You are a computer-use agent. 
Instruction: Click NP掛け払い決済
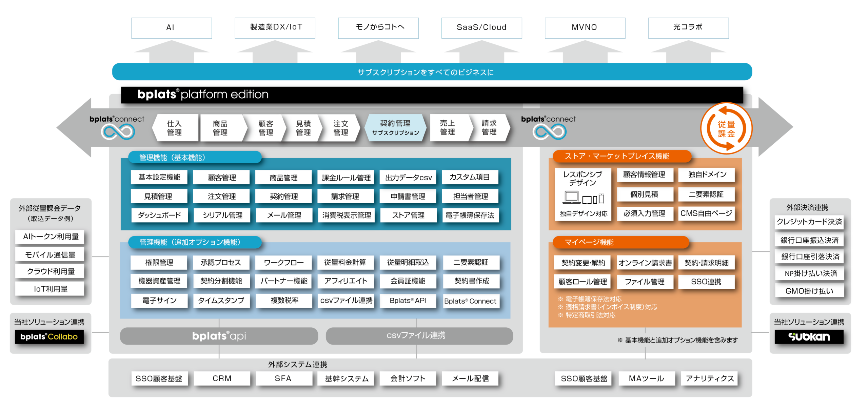click(x=809, y=273)
